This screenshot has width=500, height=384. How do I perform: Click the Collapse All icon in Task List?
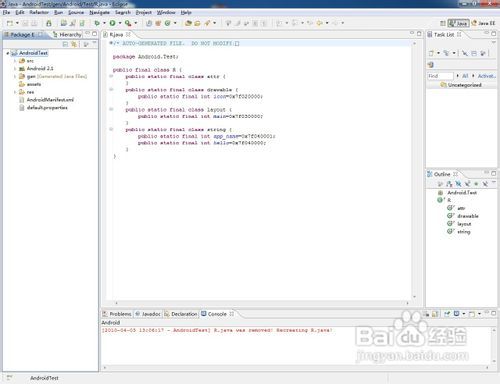click(474, 53)
